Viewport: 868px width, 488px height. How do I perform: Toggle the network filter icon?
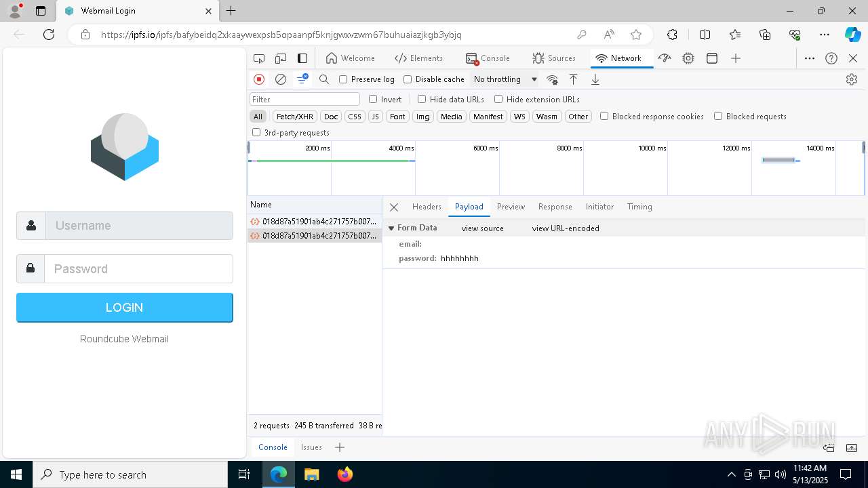pyautogui.click(x=302, y=79)
